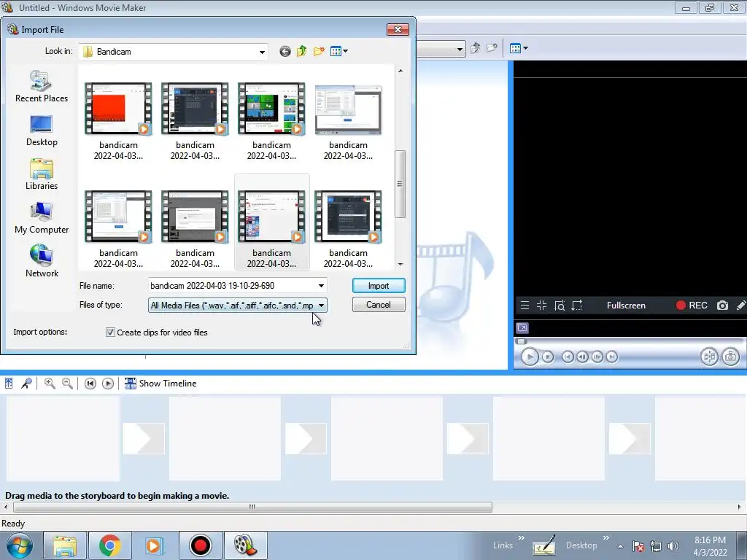Click Narrate Timeline microphone icon
The height and width of the screenshot is (560, 747).
coord(26,384)
